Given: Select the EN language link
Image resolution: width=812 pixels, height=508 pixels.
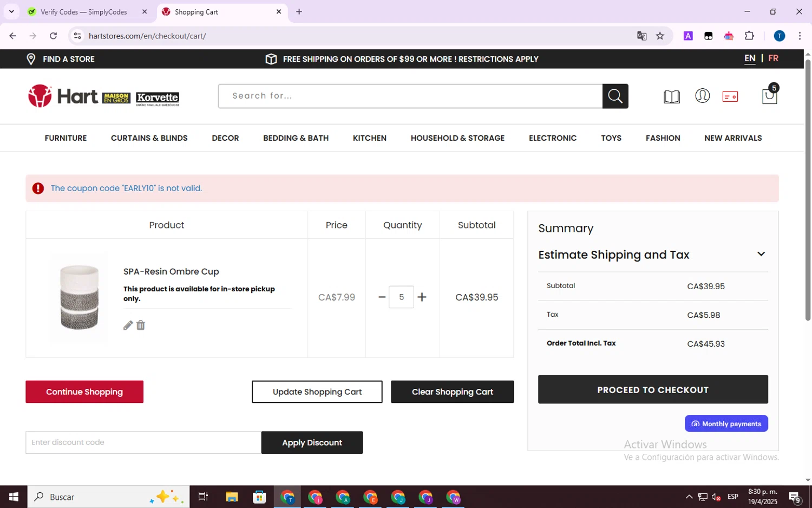Looking at the screenshot, I should point(750,58).
